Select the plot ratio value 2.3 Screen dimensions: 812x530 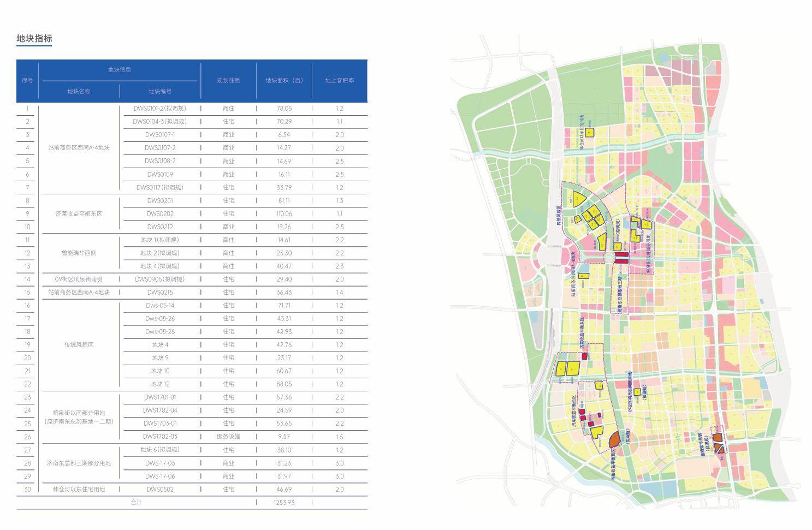[x=340, y=266]
